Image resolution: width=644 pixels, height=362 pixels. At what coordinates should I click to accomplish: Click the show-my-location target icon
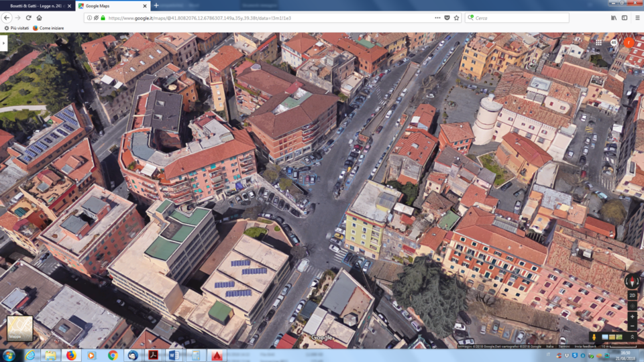pyautogui.click(x=632, y=306)
